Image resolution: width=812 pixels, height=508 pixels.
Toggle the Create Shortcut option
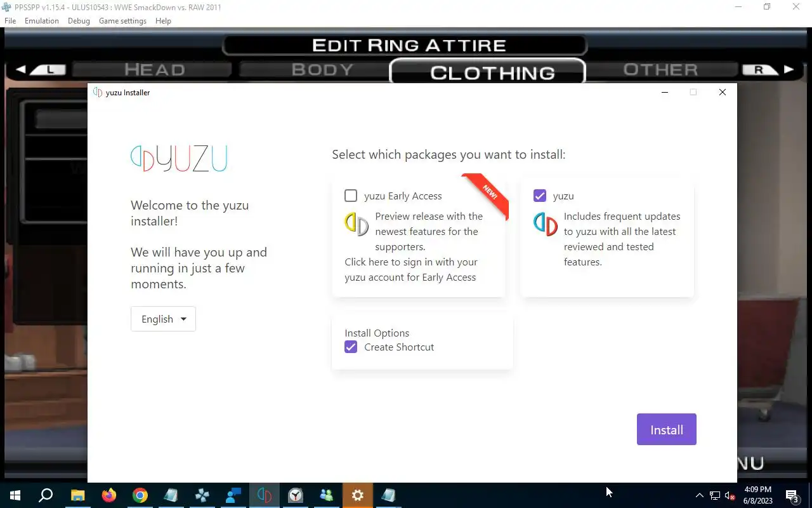(351, 347)
